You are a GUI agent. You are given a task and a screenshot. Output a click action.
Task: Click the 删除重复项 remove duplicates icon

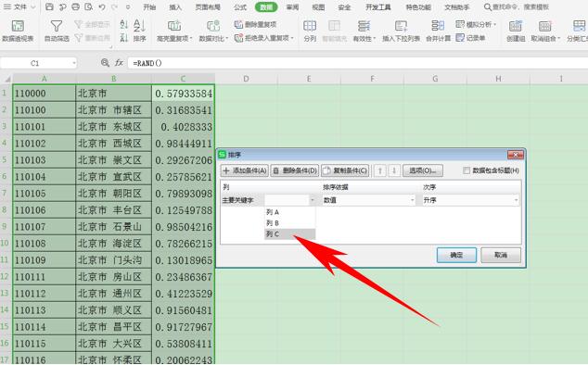pyautogui.click(x=238, y=24)
